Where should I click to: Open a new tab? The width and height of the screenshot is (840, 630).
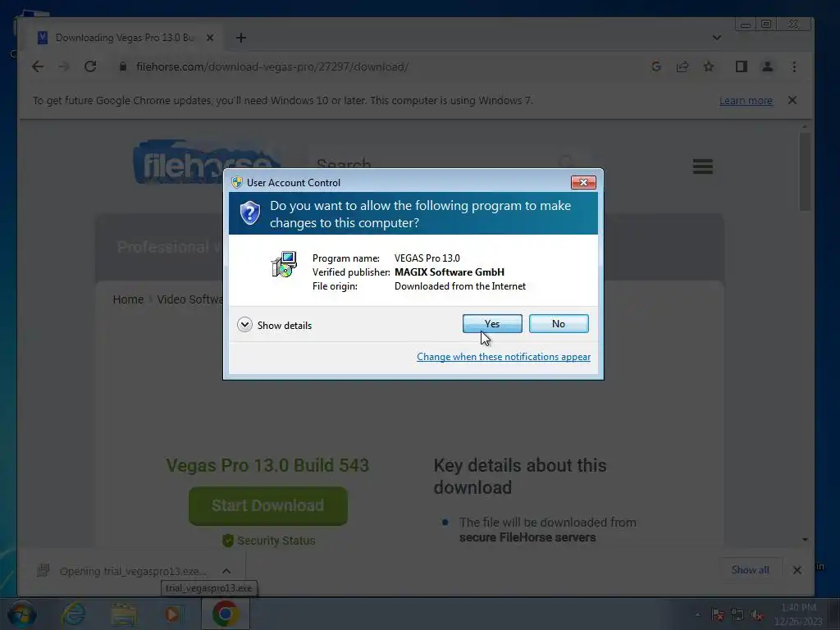(x=241, y=38)
